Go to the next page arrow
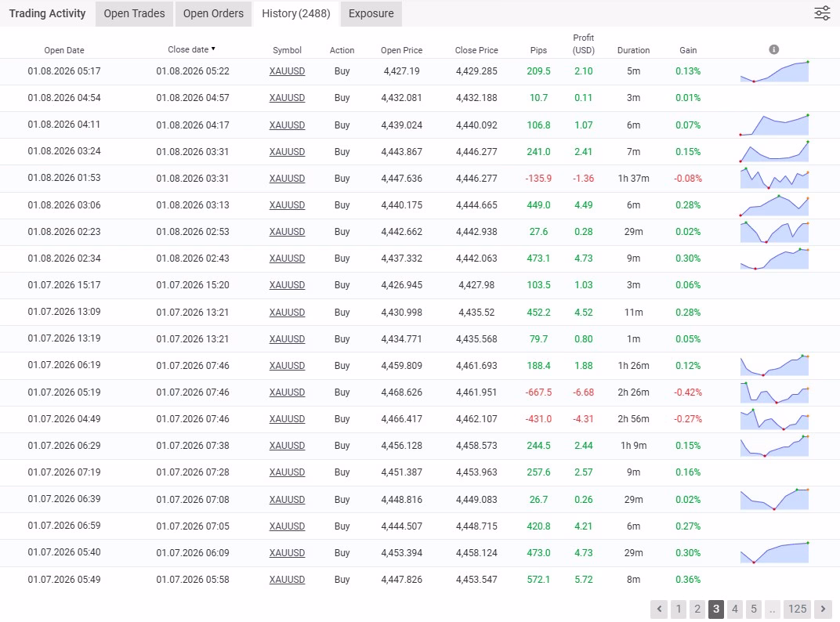Image resolution: width=840 pixels, height=622 pixels. pos(823,609)
